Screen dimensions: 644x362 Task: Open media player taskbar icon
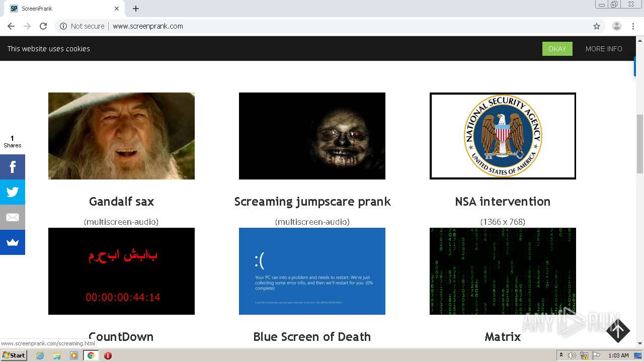click(74, 355)
